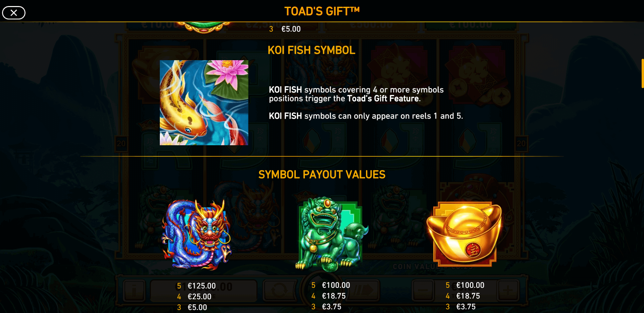Select the green foo dog statue icon

tap(332, 234)
